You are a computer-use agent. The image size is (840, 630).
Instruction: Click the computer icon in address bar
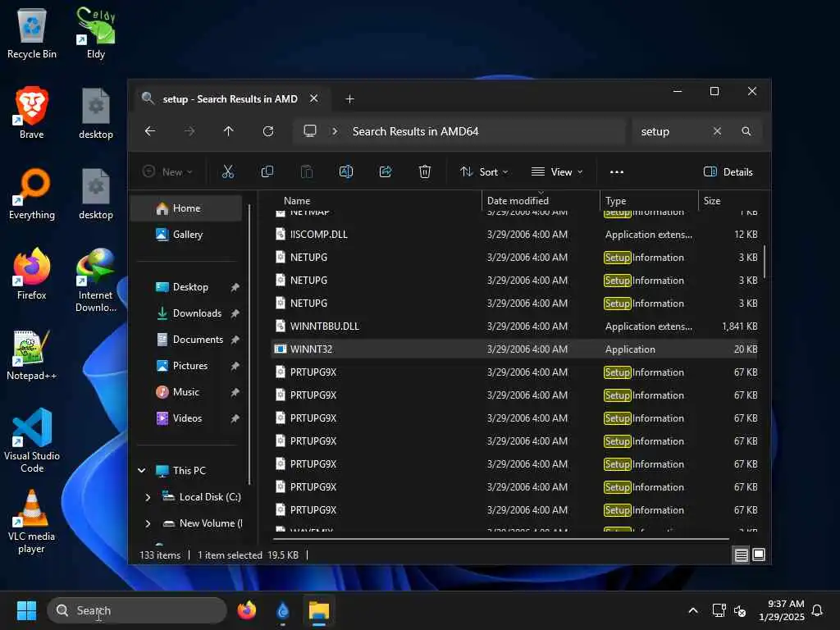pyautogui.click(x=309, y=131)
